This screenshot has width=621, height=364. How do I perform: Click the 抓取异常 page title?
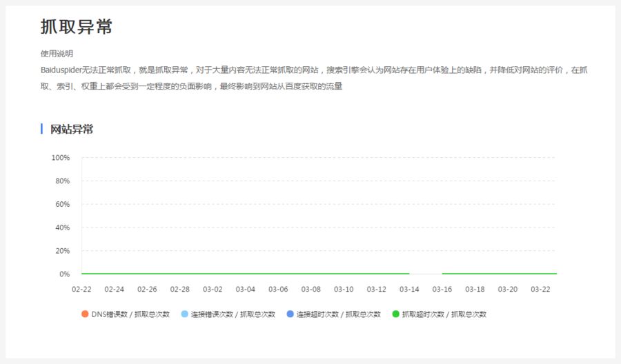(x=76, y=27)
